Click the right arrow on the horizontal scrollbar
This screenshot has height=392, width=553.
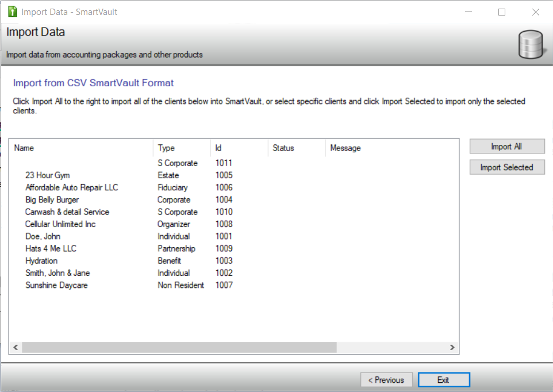point(452,347)
